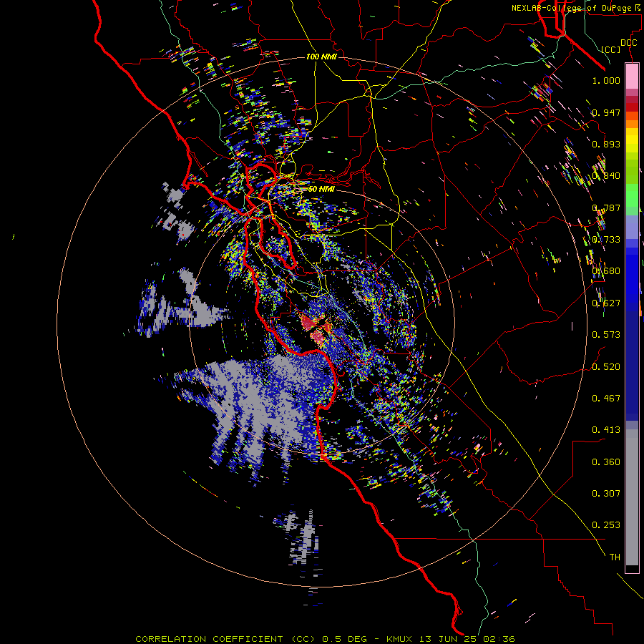644x644 pixels.
Task: Click the DCC label above the color scale
Action: click(x=628, y=42)
